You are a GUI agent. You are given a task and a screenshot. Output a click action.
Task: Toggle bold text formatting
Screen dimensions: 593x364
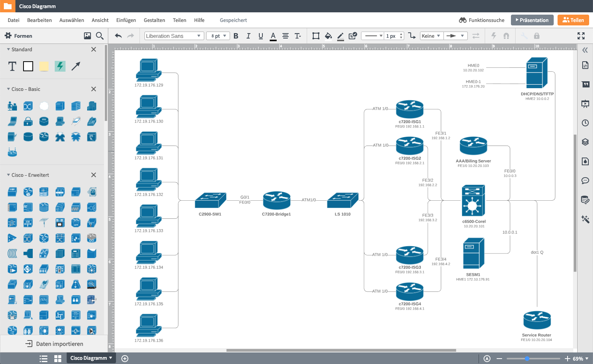tap(236, 36)
